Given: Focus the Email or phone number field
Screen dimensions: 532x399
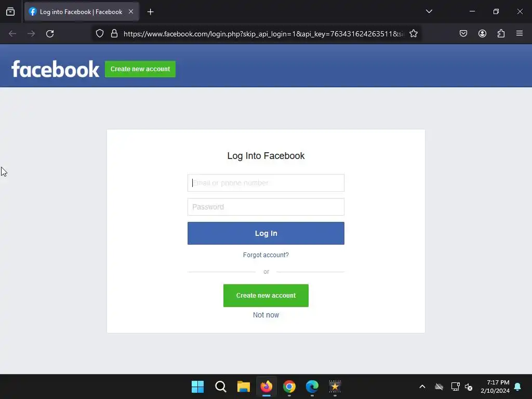Looking at the screenshot, I should click(x=265, y=183).
